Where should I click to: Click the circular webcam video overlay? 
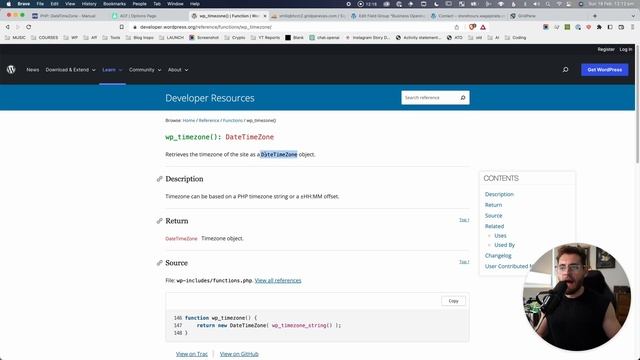pos(577,297)
